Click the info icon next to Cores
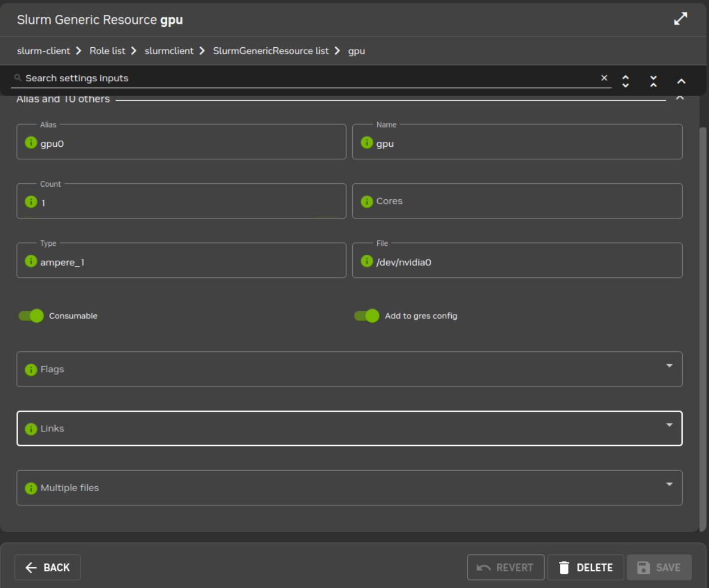 point(367,200)
